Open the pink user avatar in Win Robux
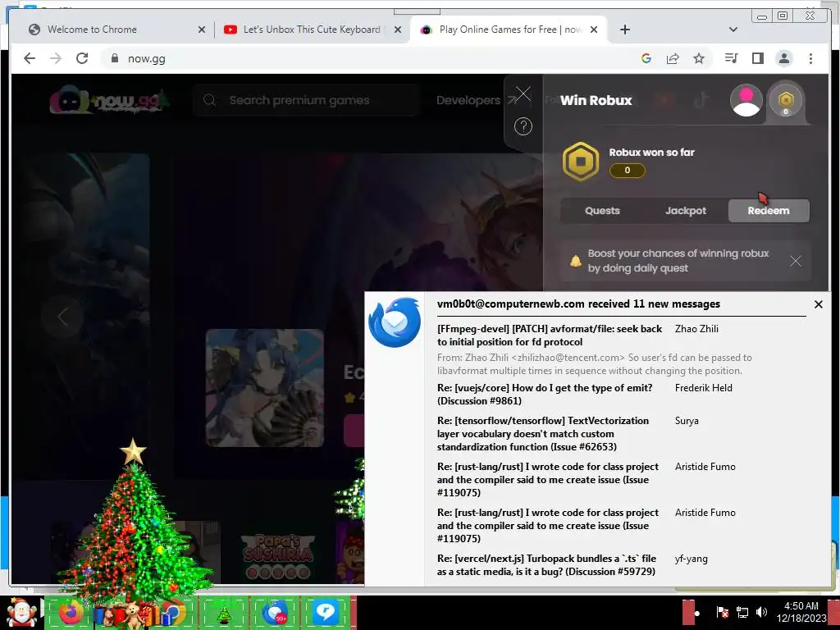This screenshot has width=840, height=630. click(746, 100)
